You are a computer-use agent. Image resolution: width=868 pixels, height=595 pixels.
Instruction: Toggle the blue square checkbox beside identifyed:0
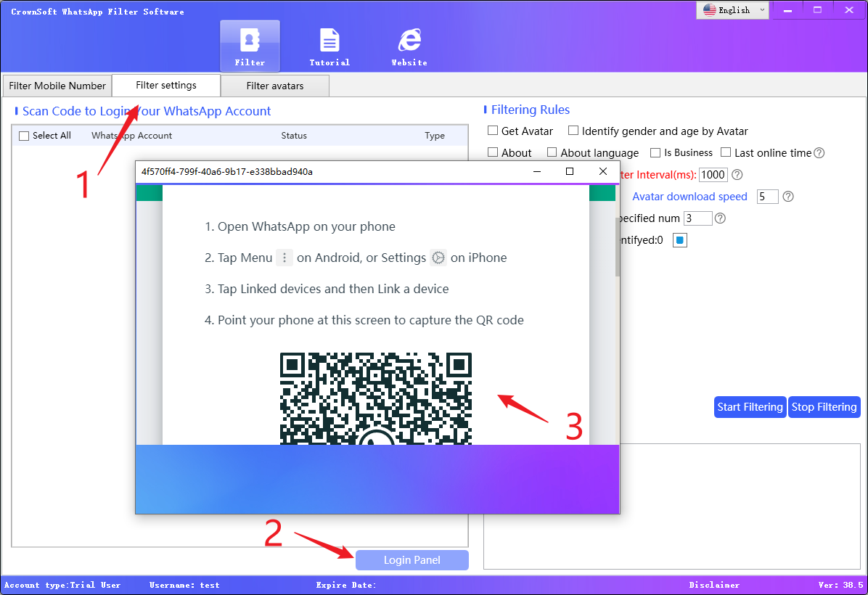click(x=680, y=240)
